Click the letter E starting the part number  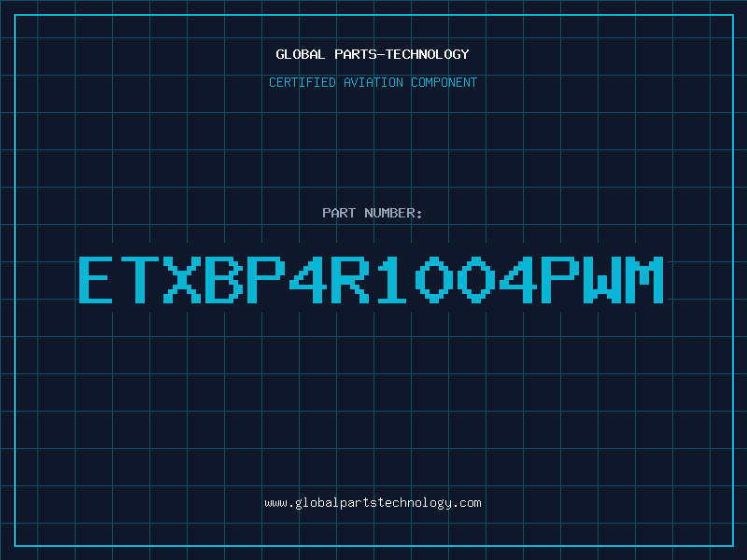[96, 279]
